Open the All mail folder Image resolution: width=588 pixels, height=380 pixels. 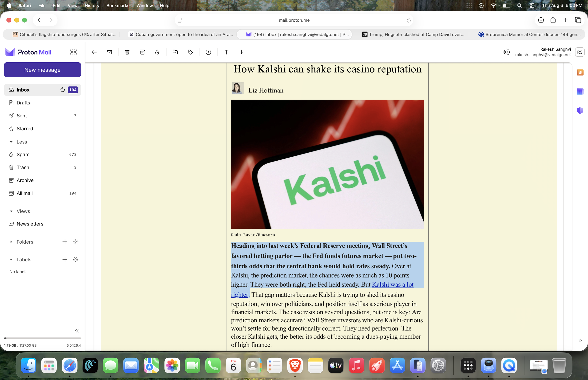pos(42,193)
